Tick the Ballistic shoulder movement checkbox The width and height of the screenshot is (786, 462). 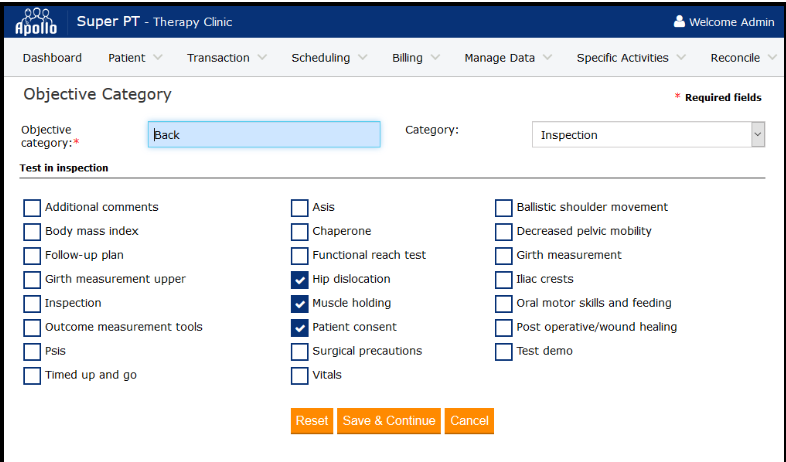click(x=504, y=208)
